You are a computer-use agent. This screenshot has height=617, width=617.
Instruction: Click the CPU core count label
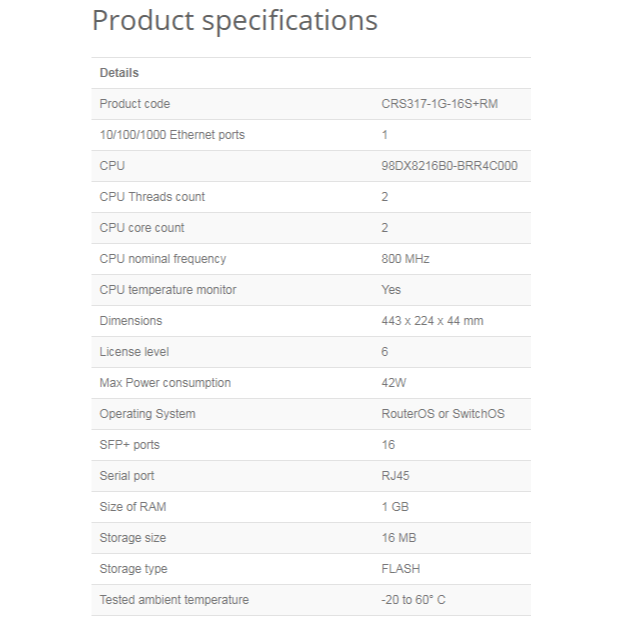(142, 228)
